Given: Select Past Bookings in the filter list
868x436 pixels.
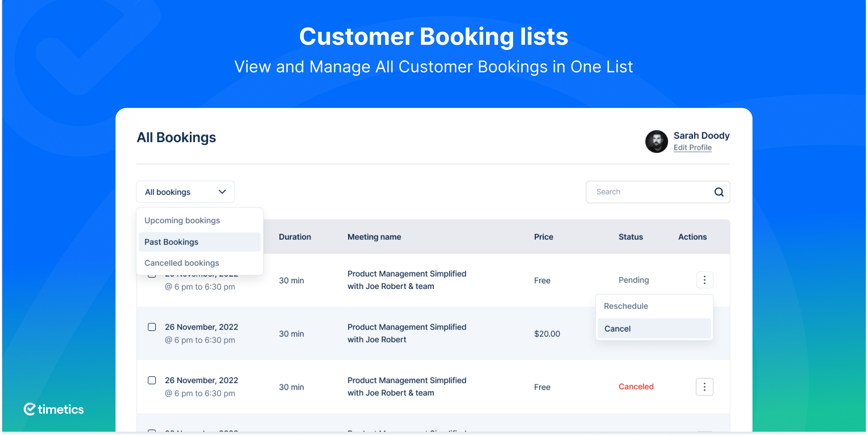Looking at the screenshot, I should pos(199,242).
